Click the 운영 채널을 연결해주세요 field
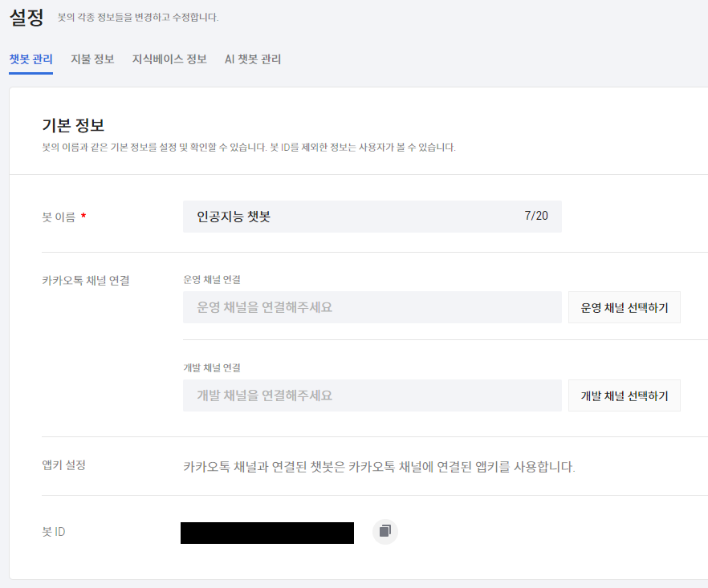Viewport: 708px width, 588px height. click(x=372, y=307)
